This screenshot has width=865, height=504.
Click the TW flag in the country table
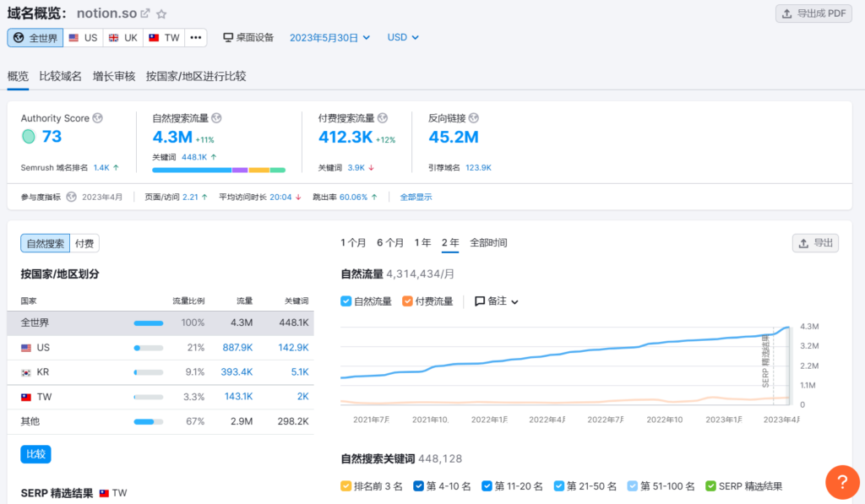pyautogui.click(x=26, y=397)
